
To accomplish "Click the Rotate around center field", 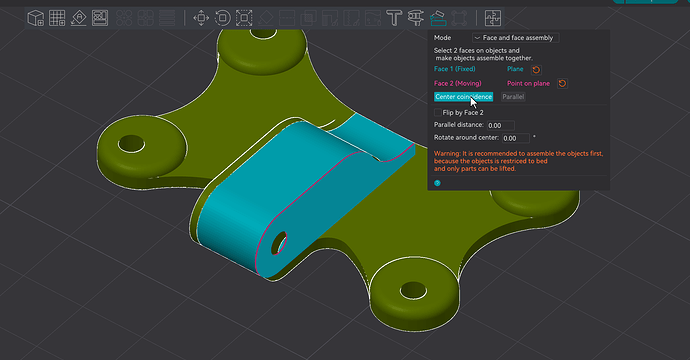I will pyautogui.click(x=516, y=138).
